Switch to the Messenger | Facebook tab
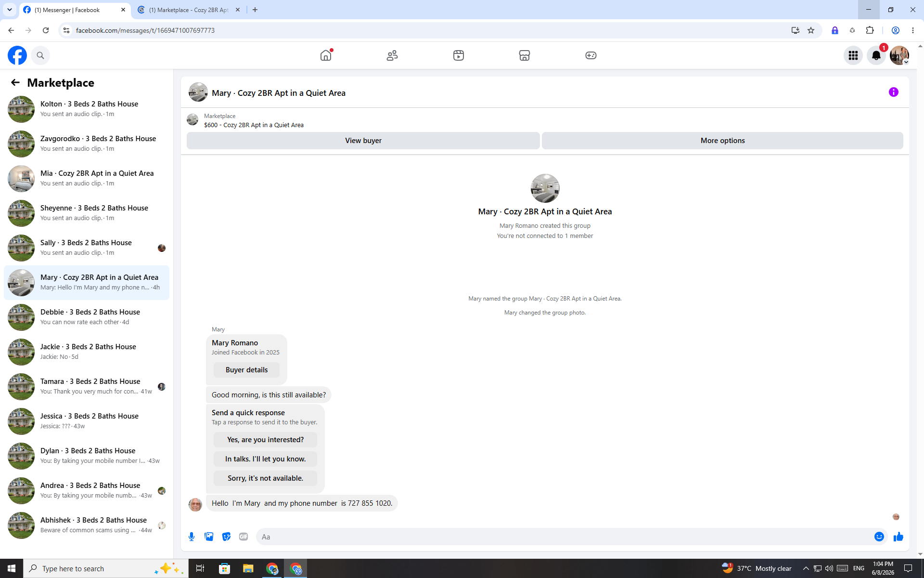 point(75,10)
